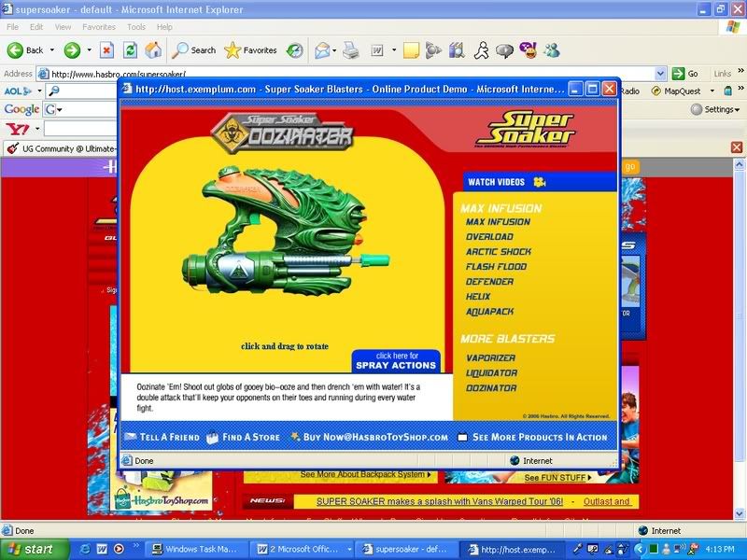This screenshot has height=560, width=747.
Task: Open the Help menu
Action: click(x=164, y=27)
